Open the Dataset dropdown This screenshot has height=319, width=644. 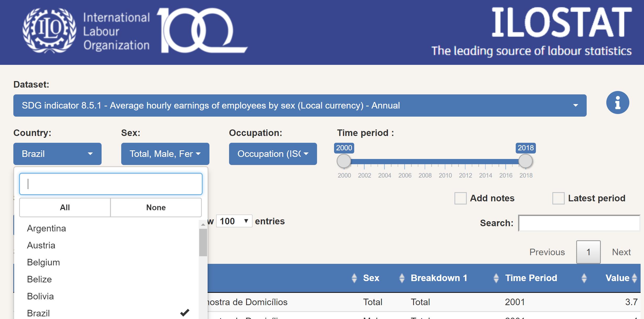[x=300, y=105]
